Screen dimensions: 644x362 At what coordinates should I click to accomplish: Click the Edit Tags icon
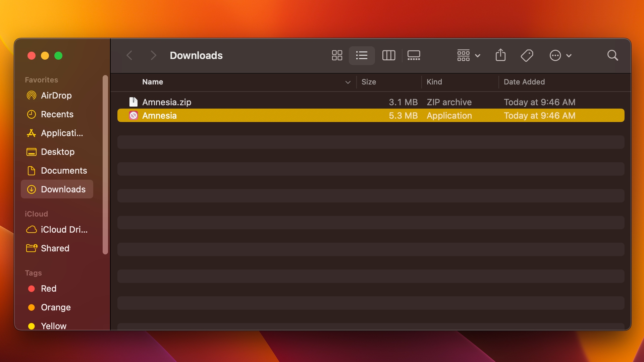click(x=527, y=55)
